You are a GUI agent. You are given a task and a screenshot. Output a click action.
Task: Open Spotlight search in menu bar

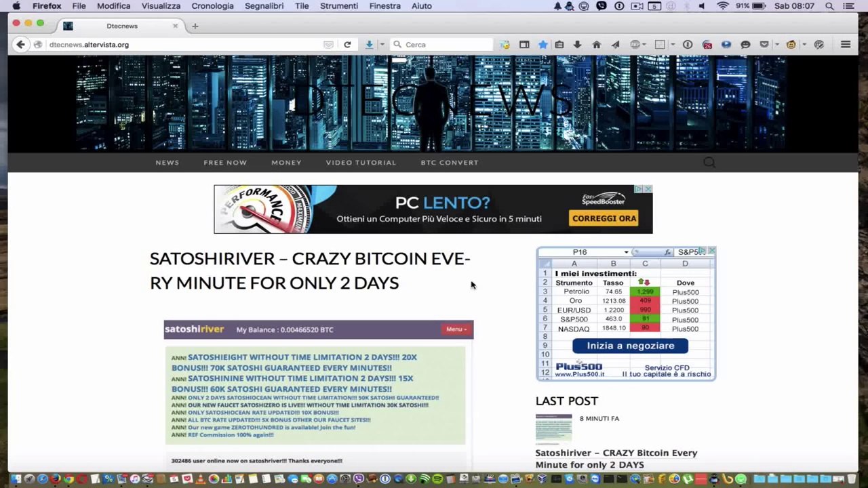(829, 6)
